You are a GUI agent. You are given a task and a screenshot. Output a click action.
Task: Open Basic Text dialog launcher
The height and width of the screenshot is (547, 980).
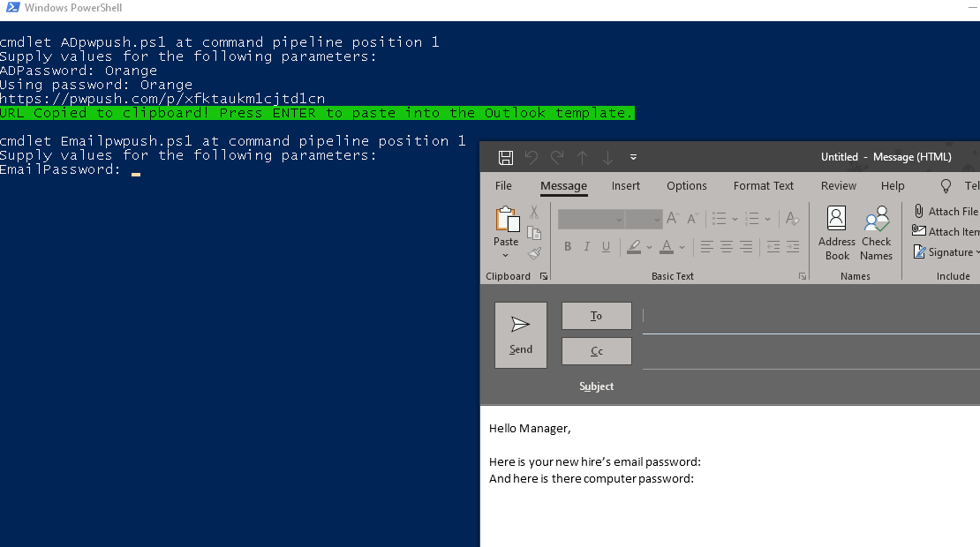[803, 276]
